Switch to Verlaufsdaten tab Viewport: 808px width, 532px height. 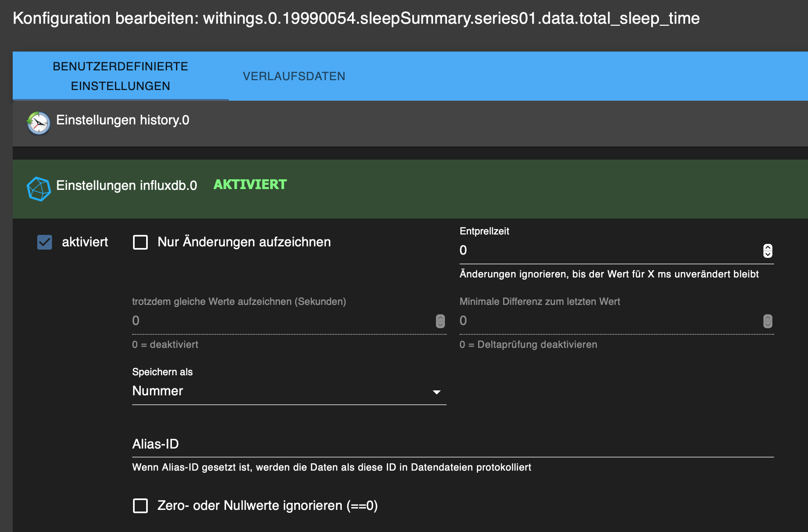click(294, 76)
